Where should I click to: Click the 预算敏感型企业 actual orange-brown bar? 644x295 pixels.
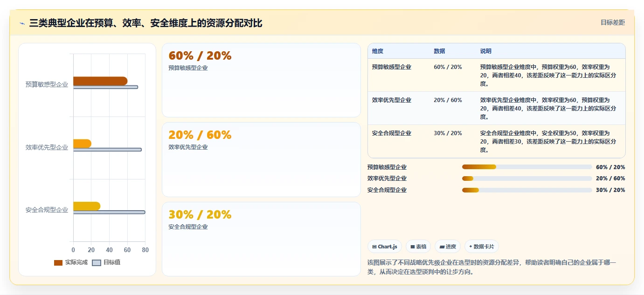[100, 81]
